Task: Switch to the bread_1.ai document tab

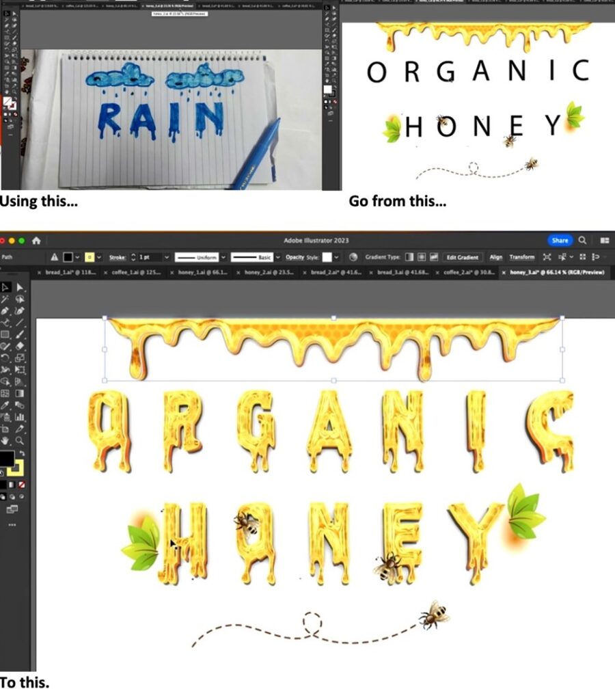Action: (x=70, y=272)
